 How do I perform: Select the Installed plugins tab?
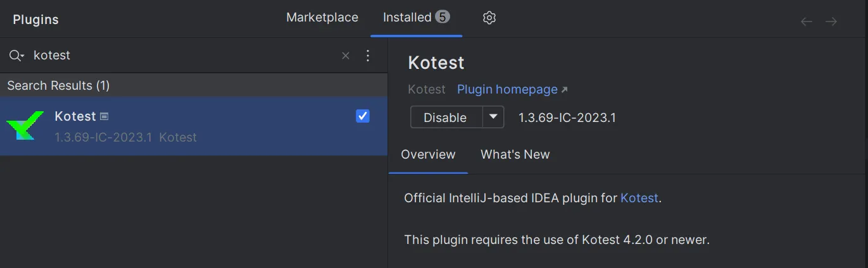(407, 18)
